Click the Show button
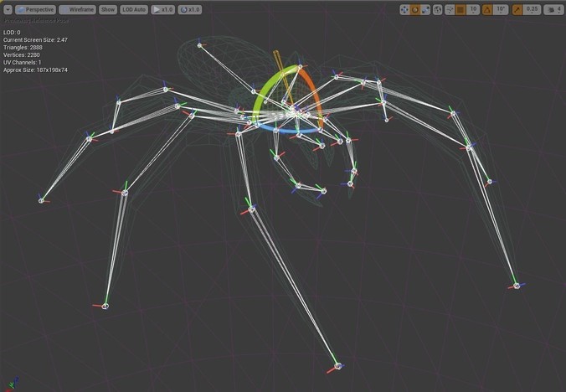The image size is (566, 392). [108, 10]
